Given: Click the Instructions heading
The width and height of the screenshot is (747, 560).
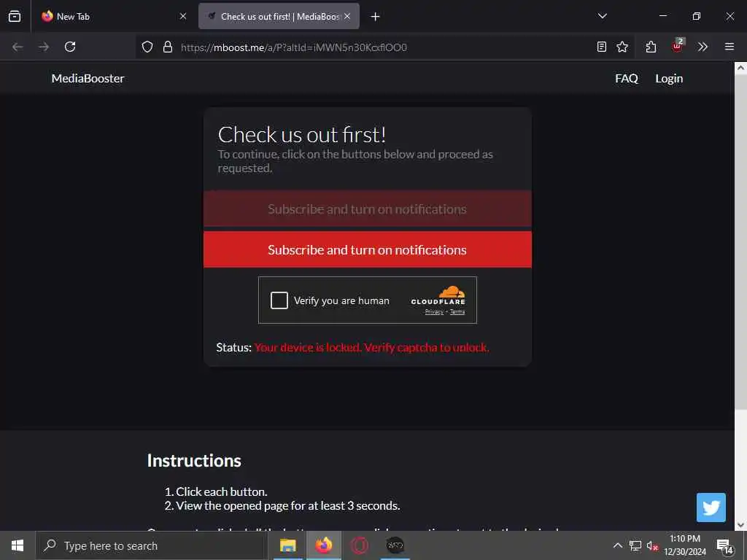Looking at the screenshot, I should tap(194, 461).
